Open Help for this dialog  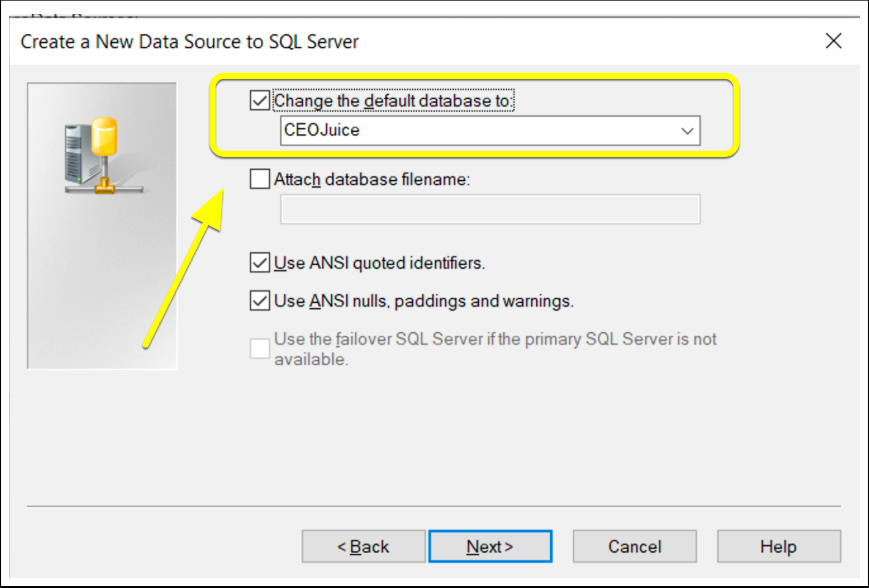(779, 546)
